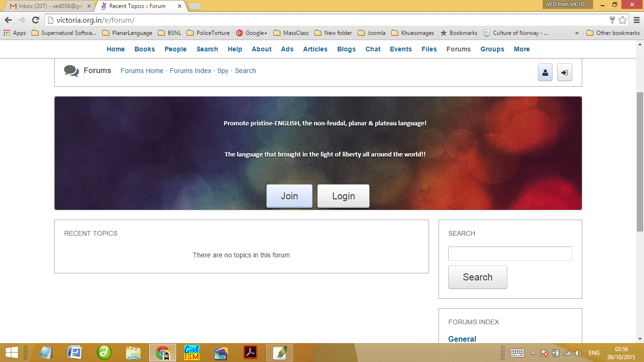Show hidden tray icons arrow
644x362 pixels.
(533, 353)
